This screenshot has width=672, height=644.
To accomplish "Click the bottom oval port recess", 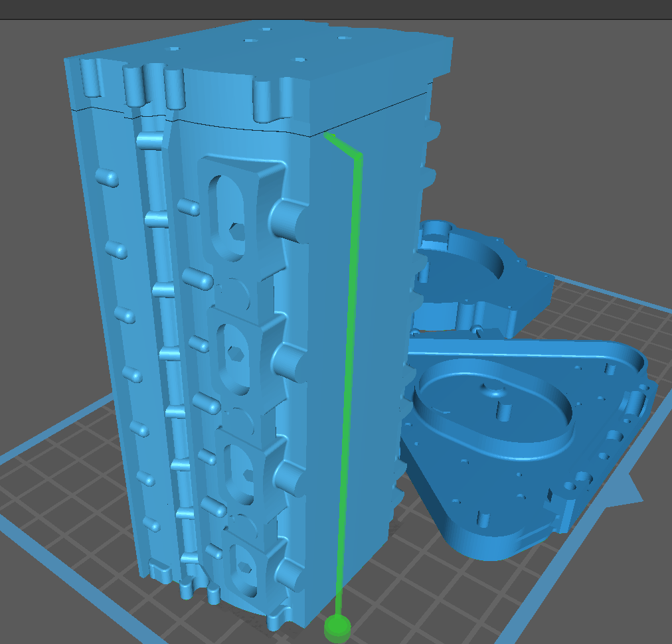I will (x=242, y=566).
